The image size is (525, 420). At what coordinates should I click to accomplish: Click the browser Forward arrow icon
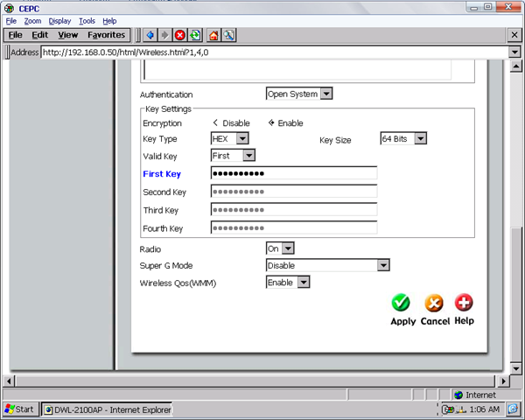click(164, 35)
